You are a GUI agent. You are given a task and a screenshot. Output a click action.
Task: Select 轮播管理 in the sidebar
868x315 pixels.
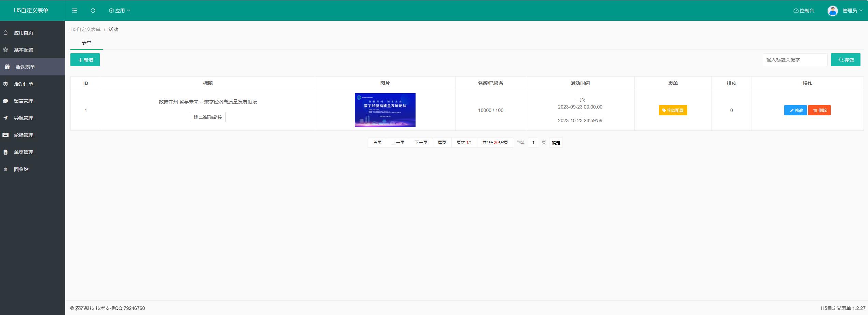[x=23, y=135]
